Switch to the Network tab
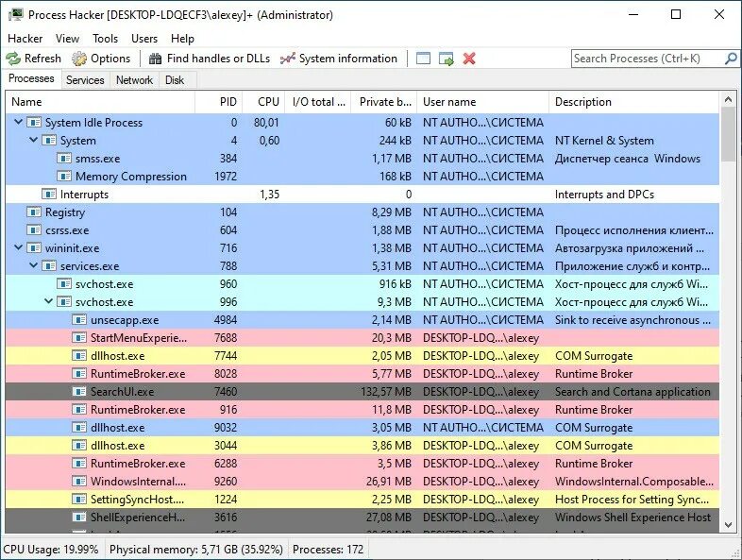This screenshot has height=560, width=742. pos(134,80)
